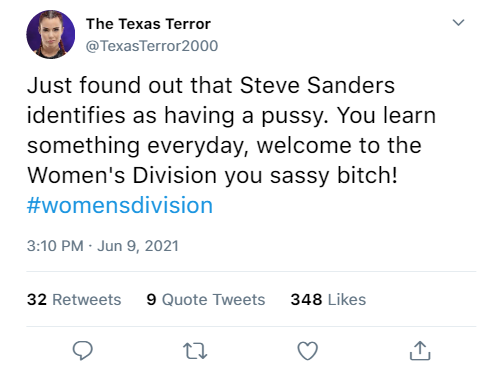Retweet using the arrows icon
Viewport: 480px width, 375px height.
click(x=195, y=351)
